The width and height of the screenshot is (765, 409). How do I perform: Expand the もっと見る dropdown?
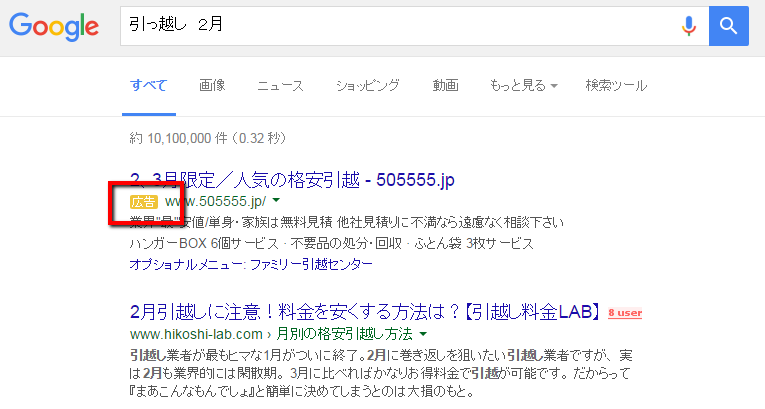coord(523,85)
